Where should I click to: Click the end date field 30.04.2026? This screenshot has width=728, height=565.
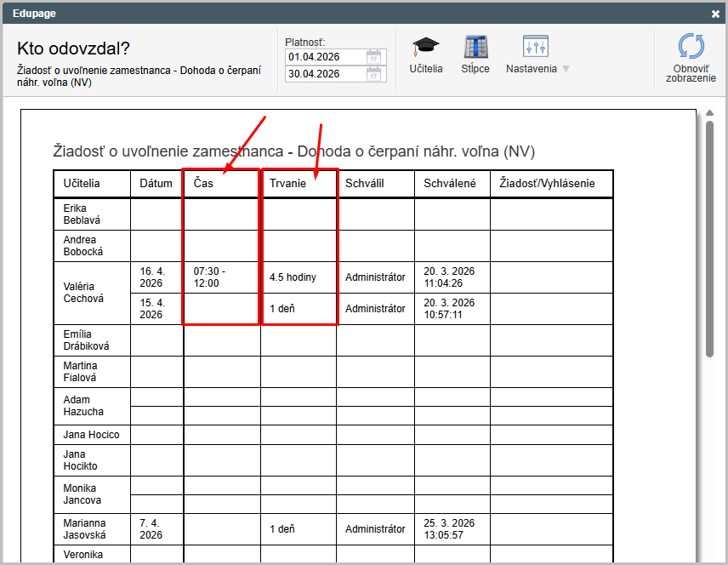point(325,74)
